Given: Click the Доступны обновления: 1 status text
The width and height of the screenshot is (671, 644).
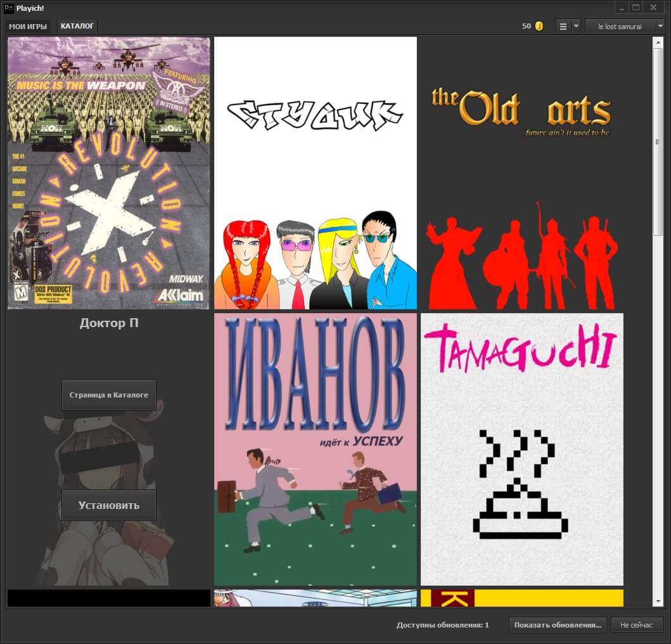Looking at the screenshot, I should coord(442,625).
